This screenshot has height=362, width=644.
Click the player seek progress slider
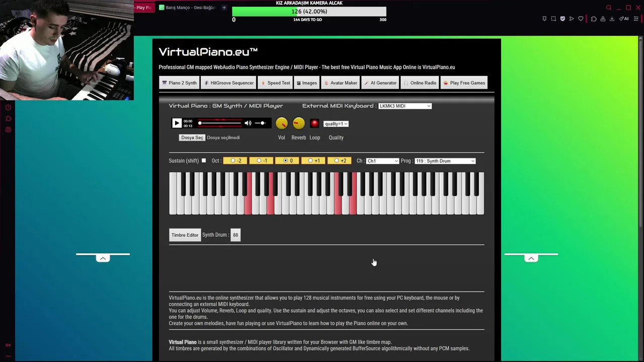(220, 123)
